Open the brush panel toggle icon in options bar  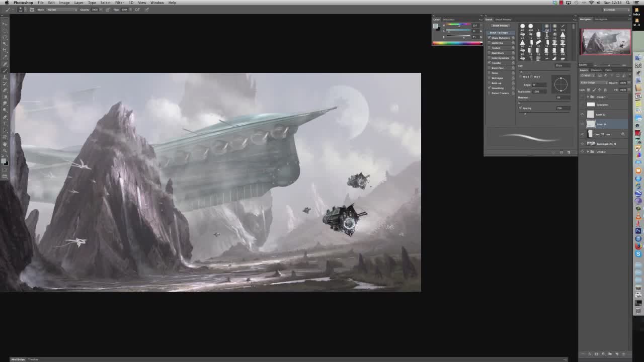pos(32,10)
